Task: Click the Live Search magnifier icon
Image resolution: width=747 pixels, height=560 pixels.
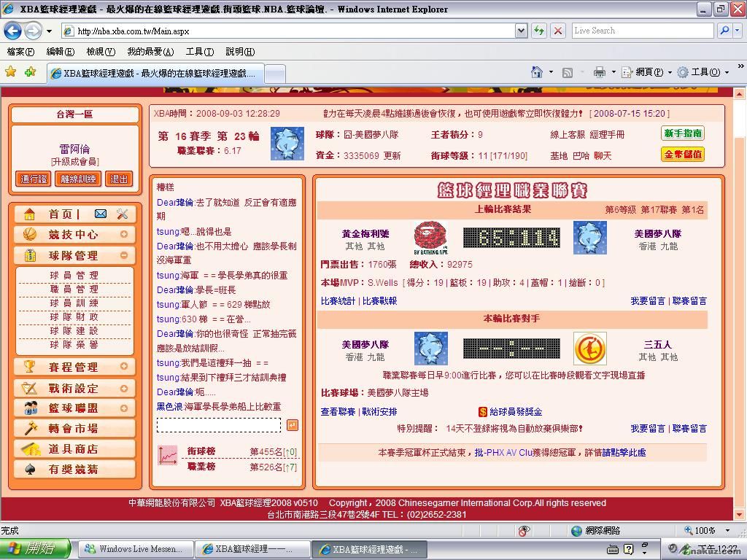Action: click(724, 31)
